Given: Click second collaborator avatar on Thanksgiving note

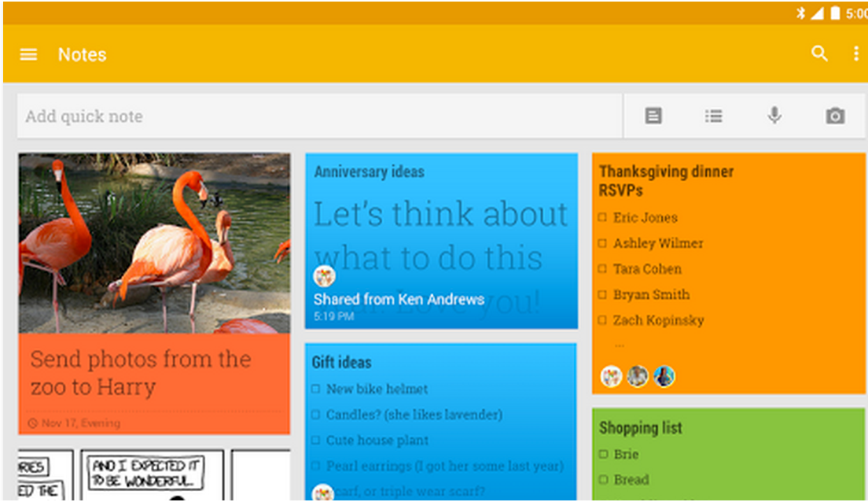Looking at the screenshot, I should pyautogui.click(x=638, y=376).
